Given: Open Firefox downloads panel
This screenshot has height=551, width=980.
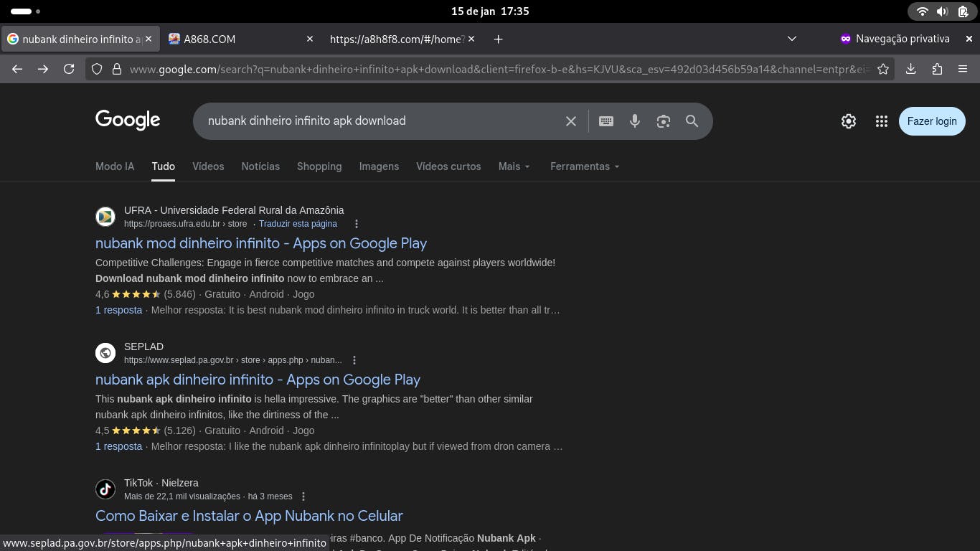Looking at the screenshot, I should pyautogui.click(x=911, y=69).
